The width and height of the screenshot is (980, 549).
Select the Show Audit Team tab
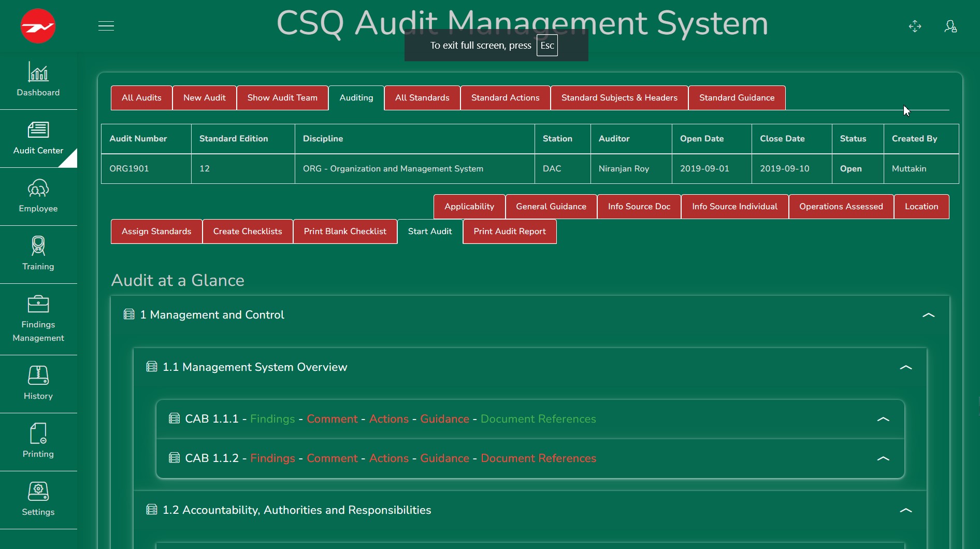coord(282,98)
